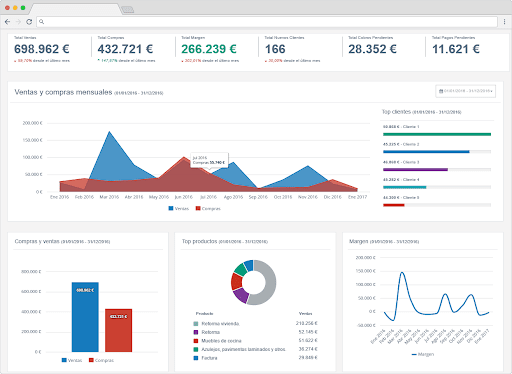Click the Cliente 4 teal progress bar
This screenshot has width=512, height=374.
(405, 187)
